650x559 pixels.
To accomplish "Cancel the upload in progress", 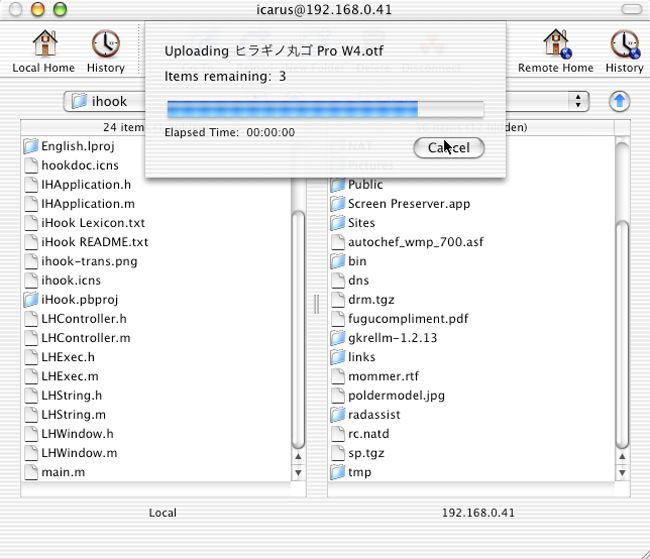I will click(449, 148).
